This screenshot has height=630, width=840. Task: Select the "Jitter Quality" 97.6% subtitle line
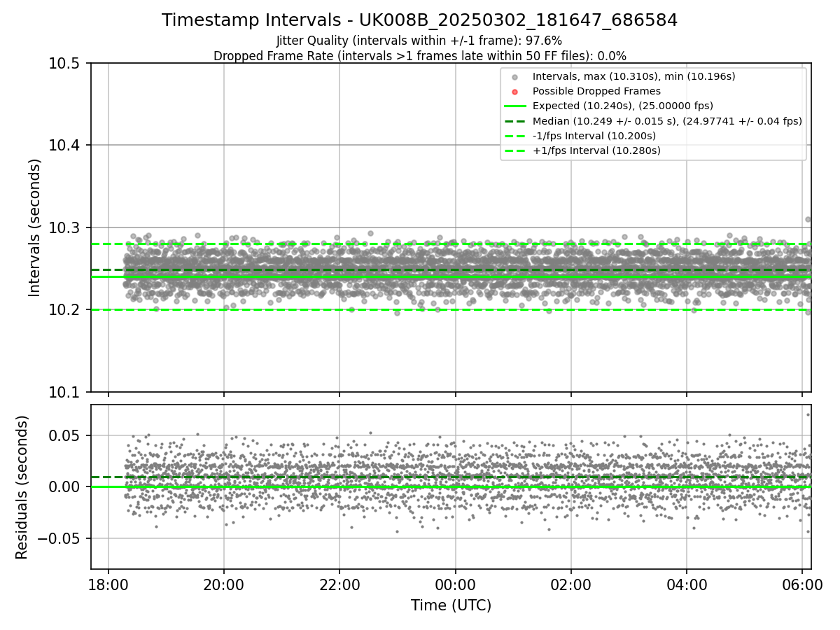[419, 41]
